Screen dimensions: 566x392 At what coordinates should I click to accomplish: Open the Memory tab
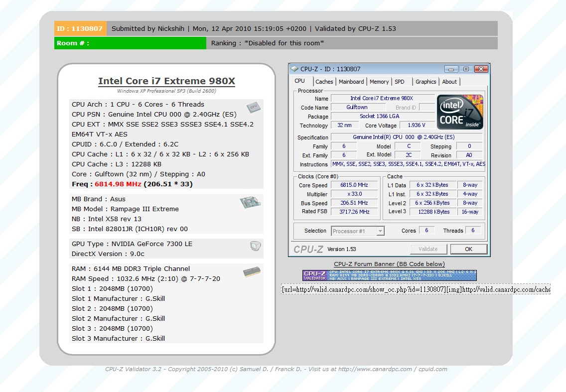(x=379, y=82)
